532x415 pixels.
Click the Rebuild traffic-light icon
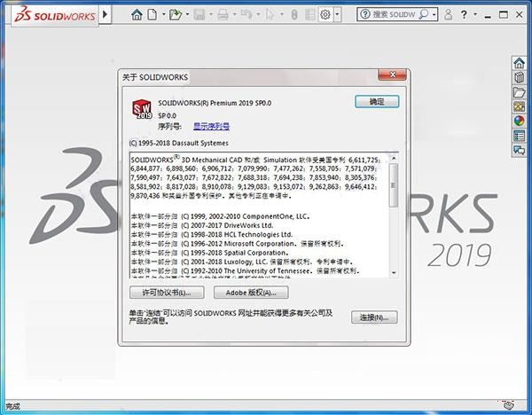(294, 14)
